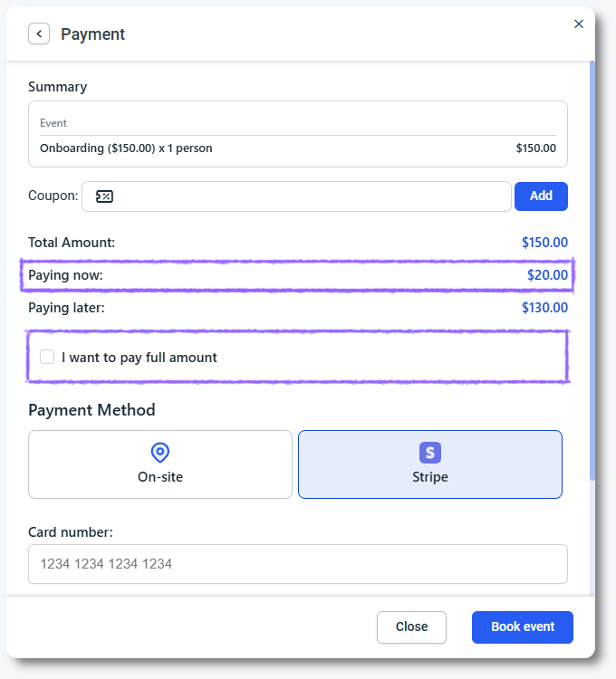Click the Onboarding event summary line
The image size is (616, 679).
pyautogui.click(x=126, y=148)
